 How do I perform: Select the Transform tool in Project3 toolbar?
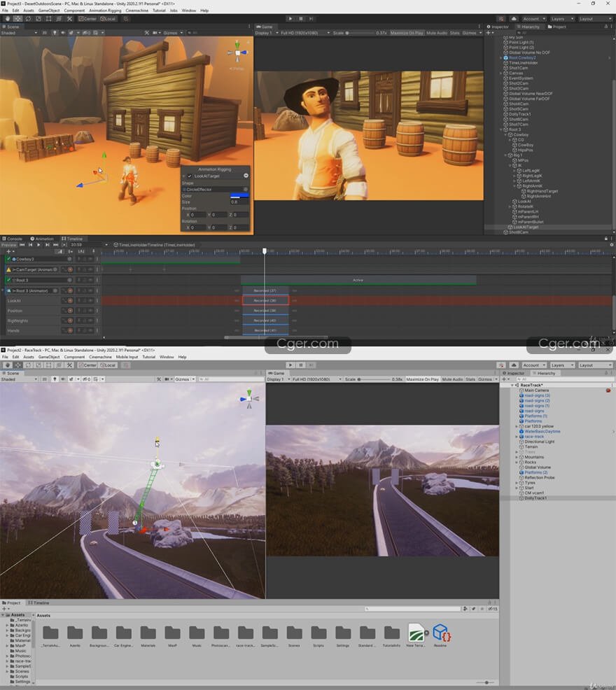59,19
